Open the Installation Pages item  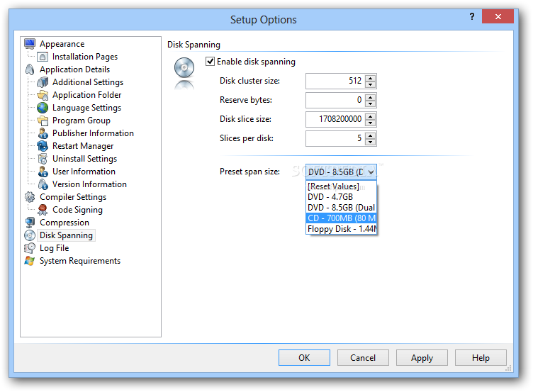85,57
